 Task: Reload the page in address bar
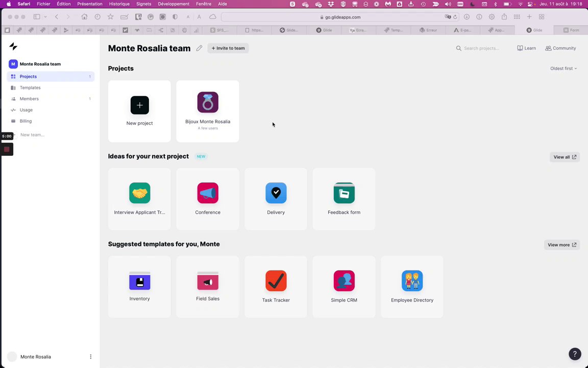[455, 17]
